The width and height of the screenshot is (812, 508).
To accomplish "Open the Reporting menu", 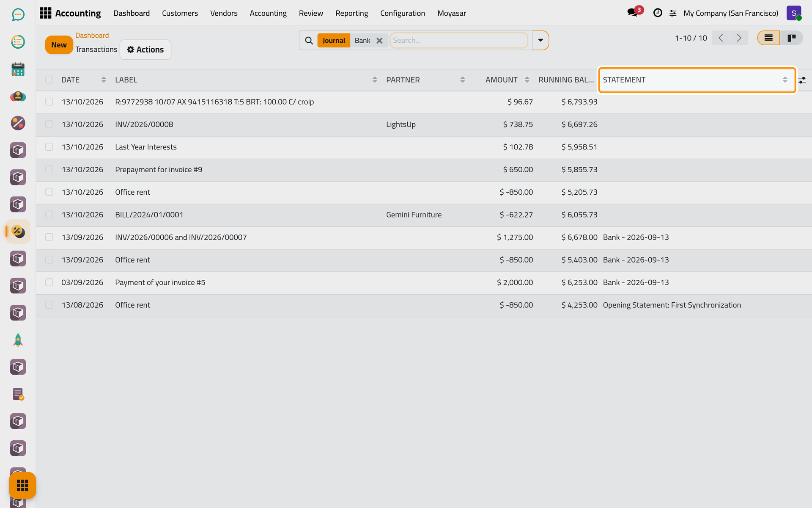I will (x=351, y=13).
